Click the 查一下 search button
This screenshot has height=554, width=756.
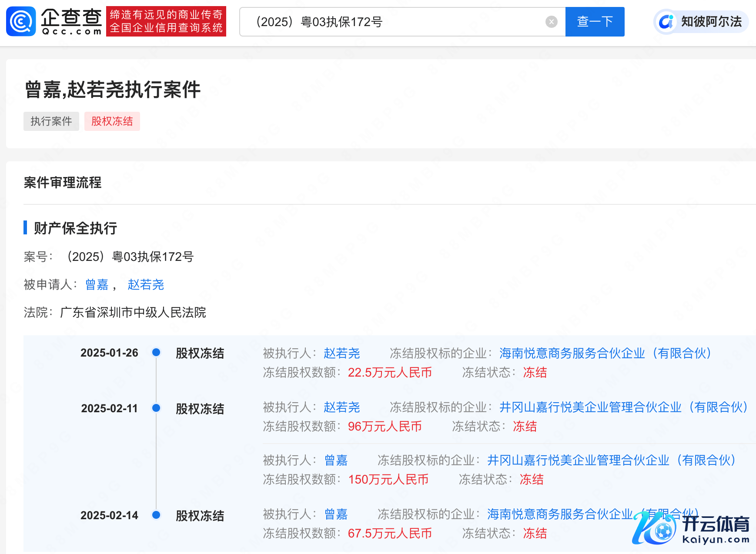click(x=595, y=22)
